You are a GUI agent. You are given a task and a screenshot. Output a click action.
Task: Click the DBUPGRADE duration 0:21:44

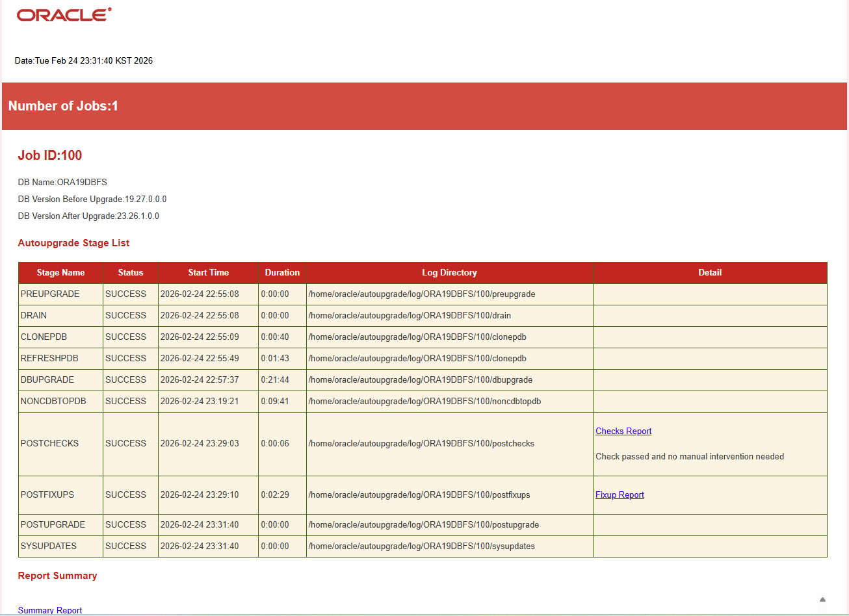(275, 380)
